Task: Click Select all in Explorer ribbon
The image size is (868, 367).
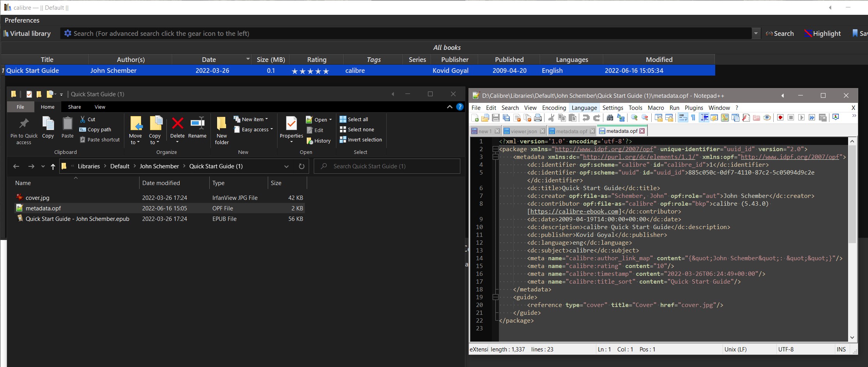Action: coord(354,119)
